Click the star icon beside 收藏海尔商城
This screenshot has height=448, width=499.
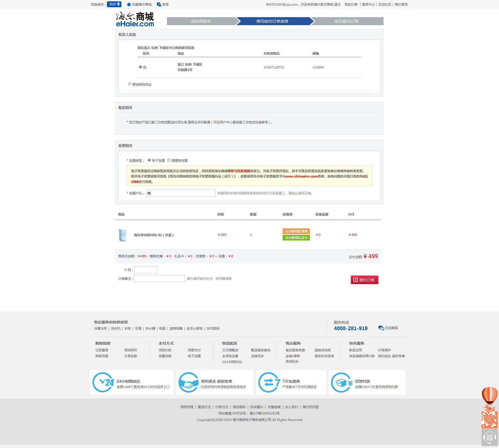click(x=129, y=4)
